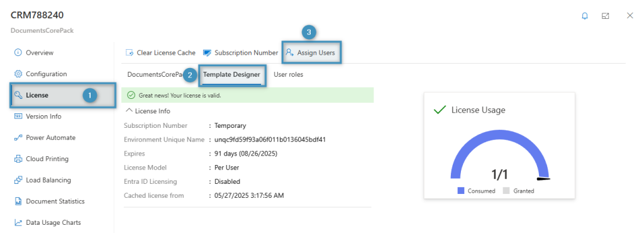644x233 pixels.
Task: Click the Data Usage Charts icon
Action: click(18, 223)
